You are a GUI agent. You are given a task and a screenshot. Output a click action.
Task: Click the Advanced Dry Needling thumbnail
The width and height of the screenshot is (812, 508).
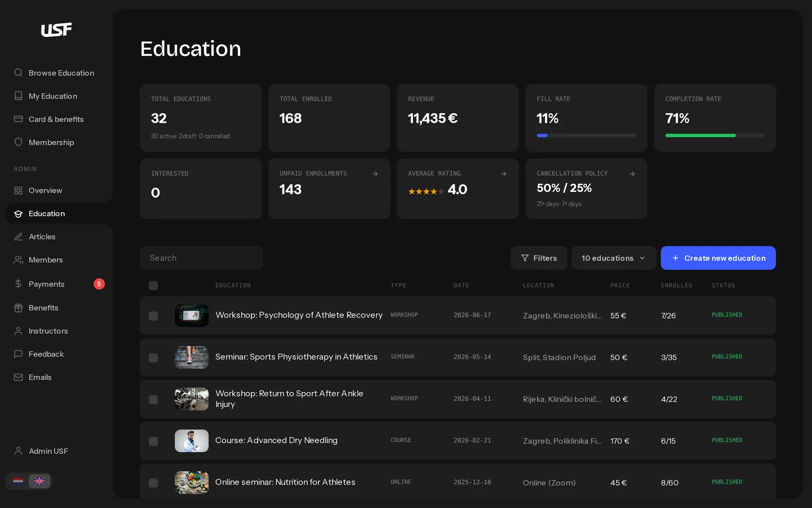coord(192,441)
